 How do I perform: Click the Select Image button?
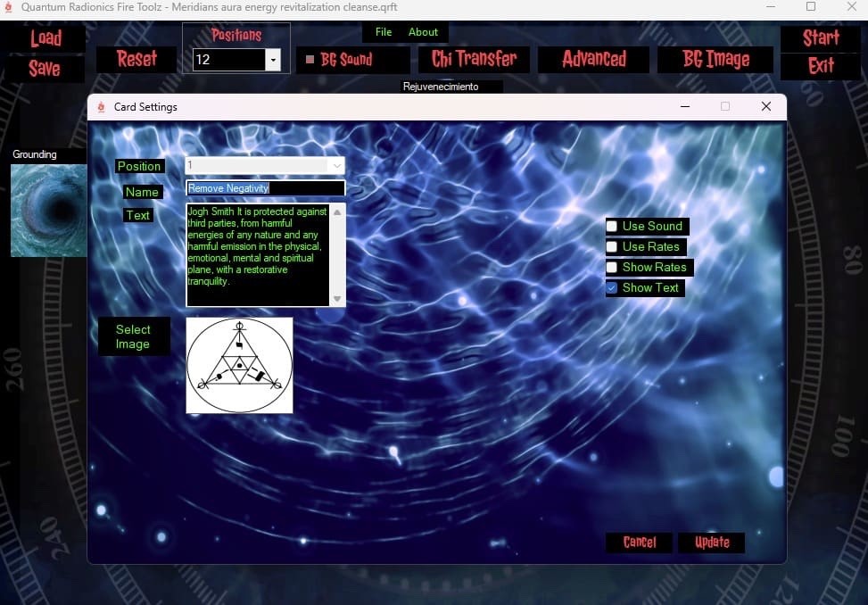click(134, 336)
